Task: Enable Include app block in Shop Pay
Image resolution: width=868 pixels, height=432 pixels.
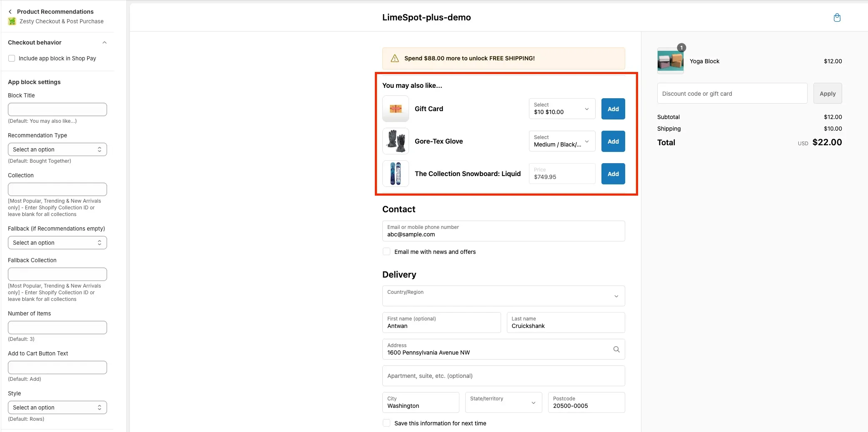Action: coord(12,58)
